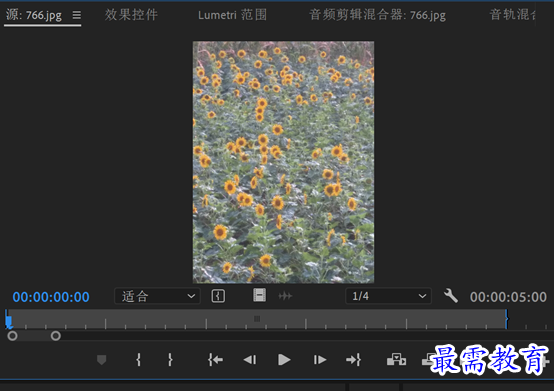The height and width of the screenshot is (391, 554).
Task: Click the Play button
Action: 284,360
